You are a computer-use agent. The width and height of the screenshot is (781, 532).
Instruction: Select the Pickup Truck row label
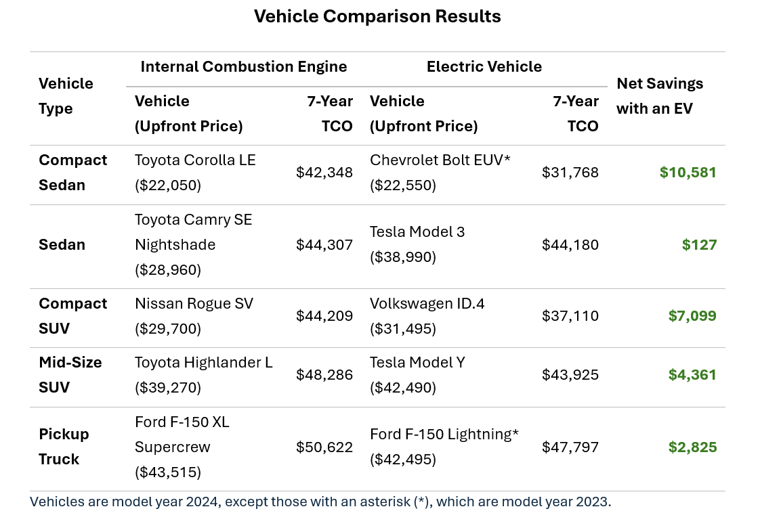tap(64, 447)
